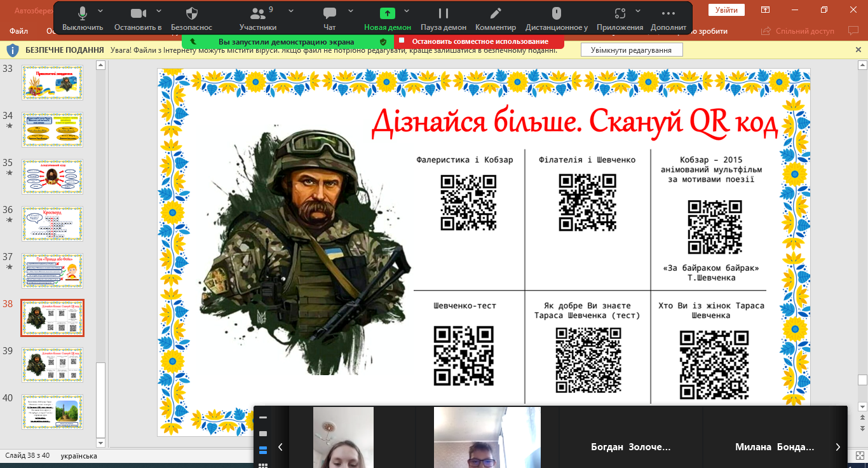Viewport: 868px width, 468px height.
Task: Open the Comment annotation pencil tool
Action: [495, 18]
